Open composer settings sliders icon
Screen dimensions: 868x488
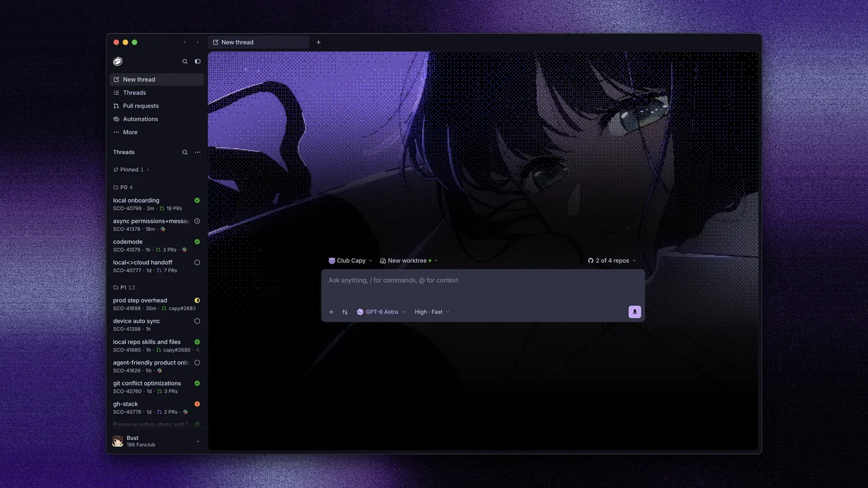pos(345,312)
